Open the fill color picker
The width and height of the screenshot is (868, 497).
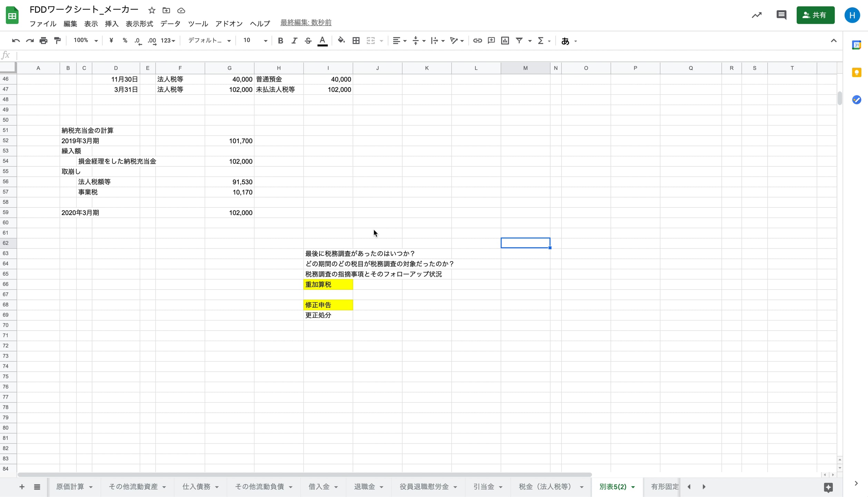pos(341,41)
